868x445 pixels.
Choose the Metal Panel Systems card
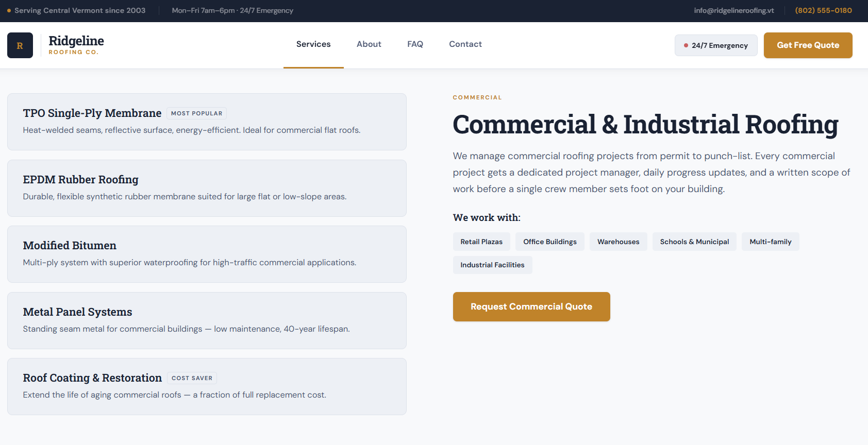(207, 320)
